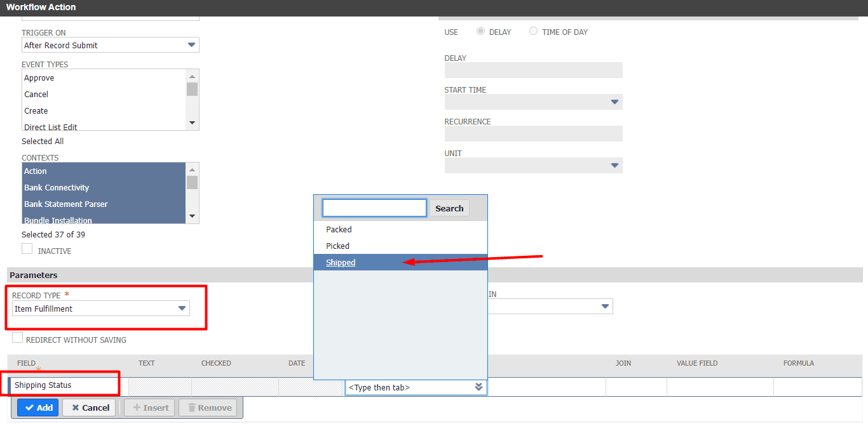Click the Checked column cell
This screenshot has height=431, width=868.
(x=234, y=387)
